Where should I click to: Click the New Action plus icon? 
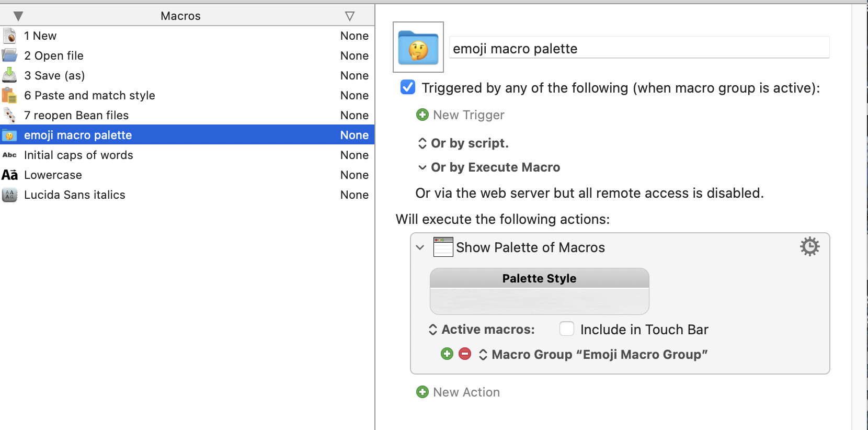click(422, 392)
